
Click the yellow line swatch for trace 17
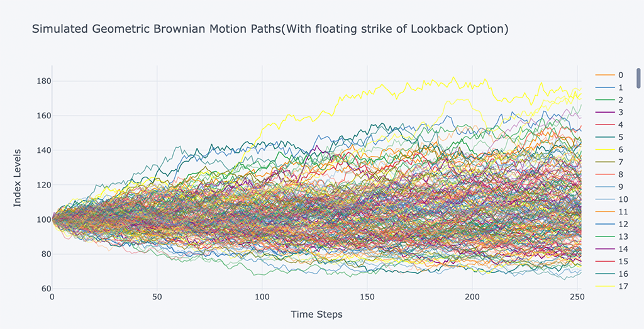605,286
